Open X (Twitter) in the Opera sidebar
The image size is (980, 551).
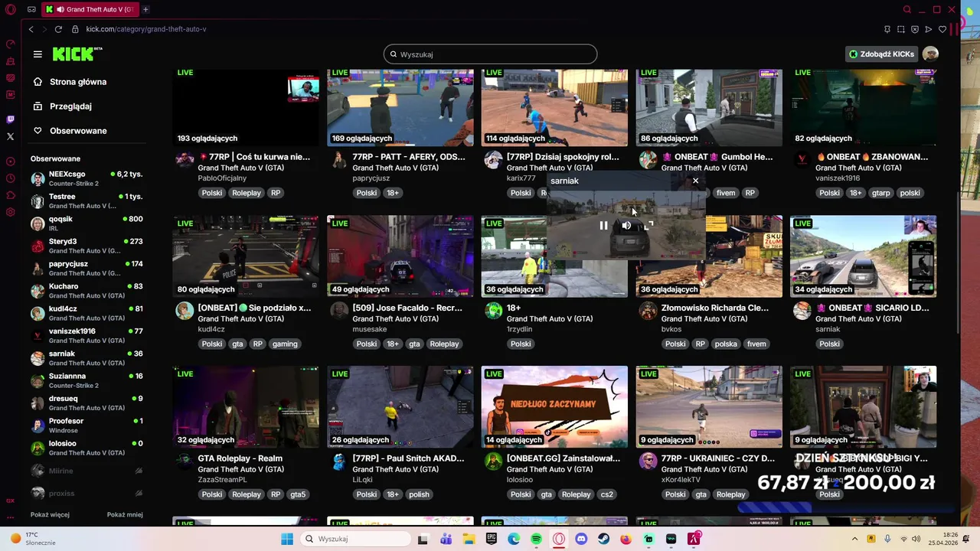point(10,136)
